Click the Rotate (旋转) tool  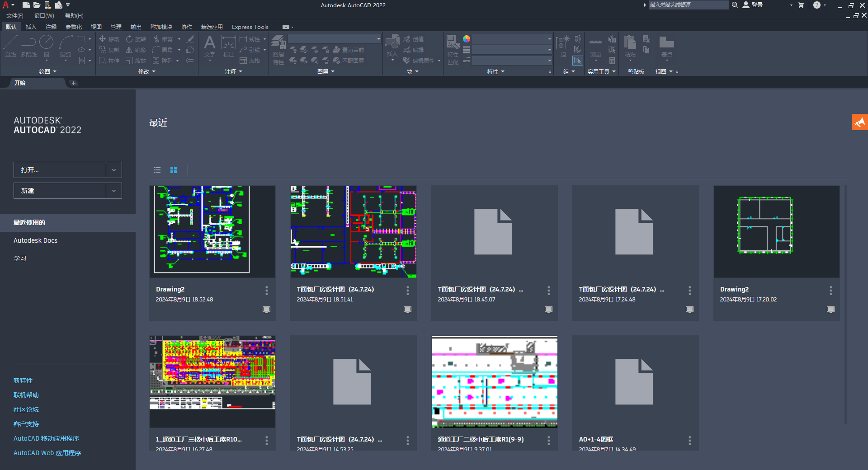click(x=136, y=39)
